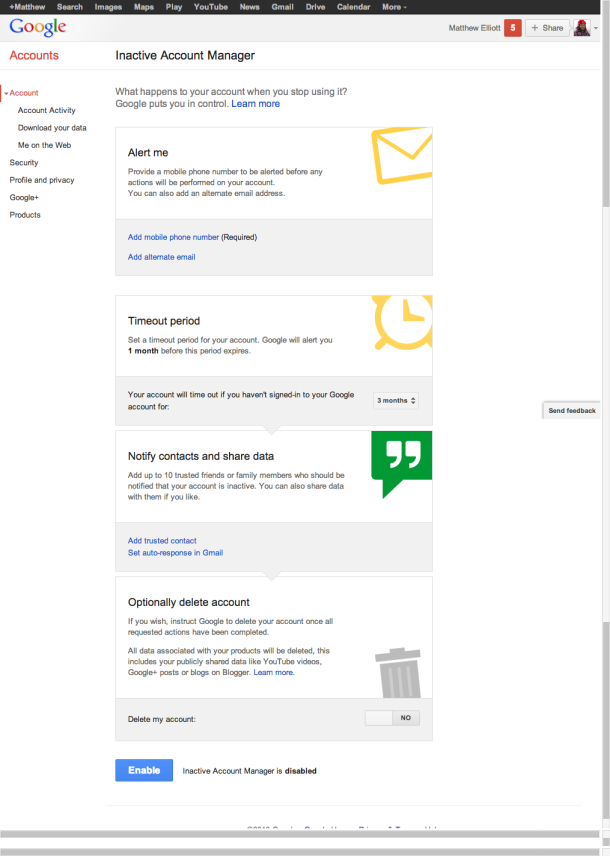
Task: Open Play in the top bar
Action: pos(174,7)
